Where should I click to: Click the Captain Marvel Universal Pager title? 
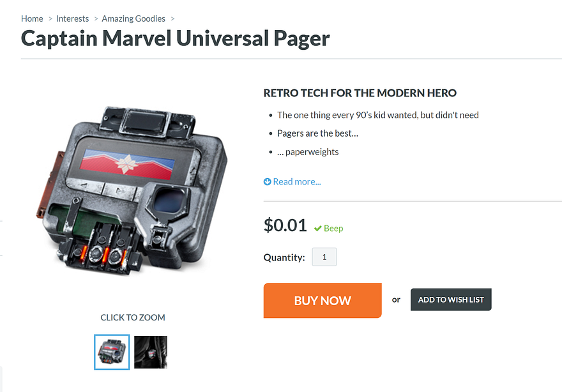click(175, 38)
